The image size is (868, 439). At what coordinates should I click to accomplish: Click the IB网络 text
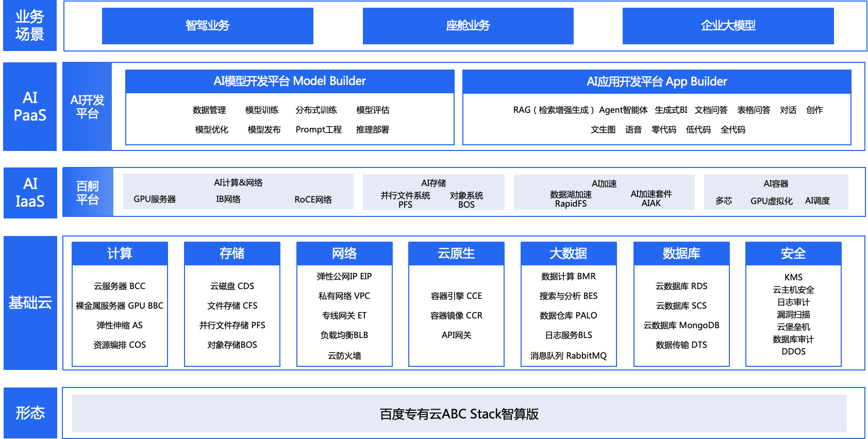(228, 199)
